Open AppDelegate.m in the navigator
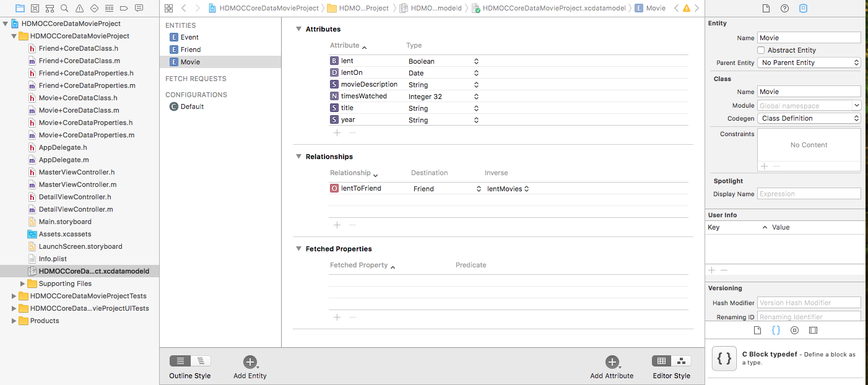 coord(64,160)
